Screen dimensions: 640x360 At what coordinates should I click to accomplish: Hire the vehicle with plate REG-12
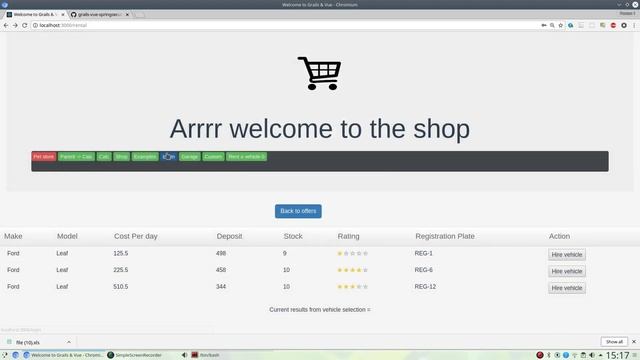point(567,288)
